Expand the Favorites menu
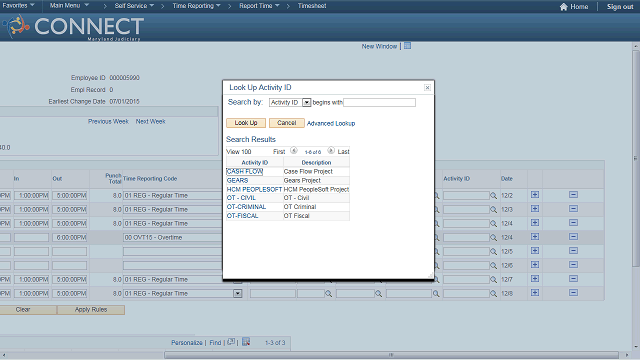Screen dimensions: 640x360 click(18, 6)
